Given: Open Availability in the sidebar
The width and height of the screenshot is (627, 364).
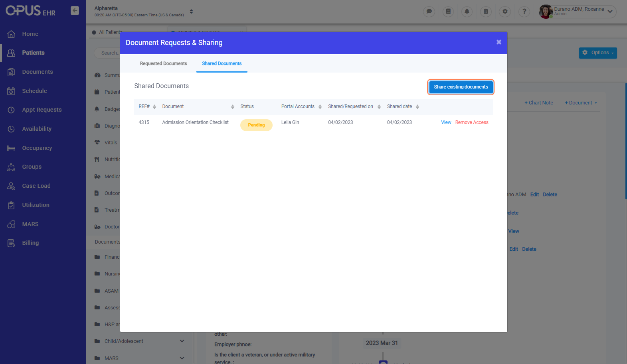Looking at the screenshot, I should pyautogui.click(x=37, y=129).
